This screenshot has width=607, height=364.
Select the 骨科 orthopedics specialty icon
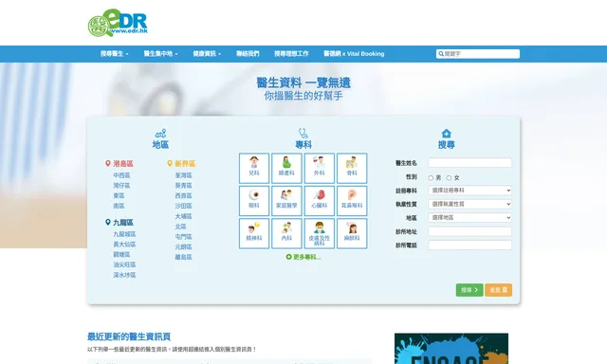(x=352, y=168)
